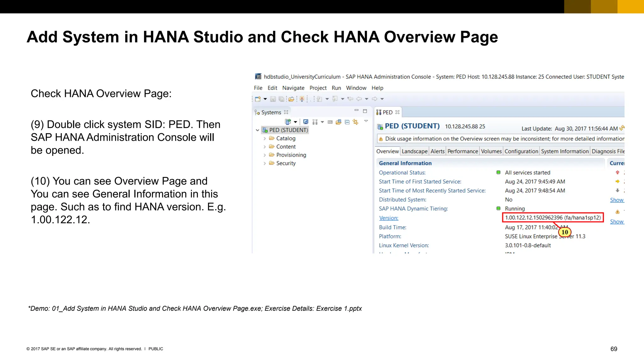
Task: Maximize the Systems panel
Action: (365, 111)
